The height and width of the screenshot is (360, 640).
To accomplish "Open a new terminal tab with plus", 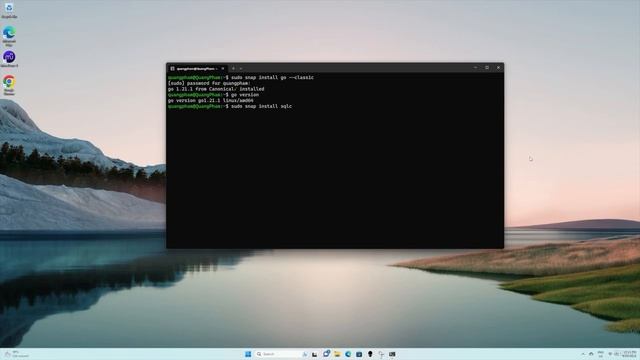I will point(233,69).
